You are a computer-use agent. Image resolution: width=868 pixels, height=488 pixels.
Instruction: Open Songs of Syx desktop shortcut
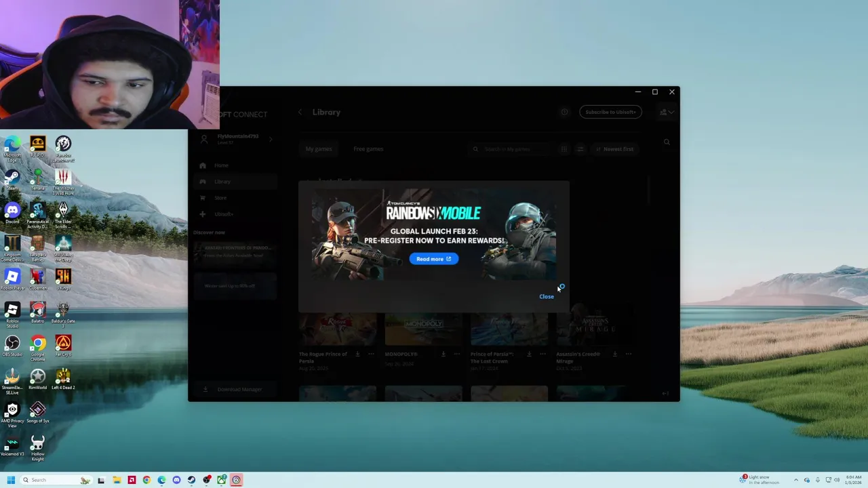pyautogui.click(x=37, y=413)
